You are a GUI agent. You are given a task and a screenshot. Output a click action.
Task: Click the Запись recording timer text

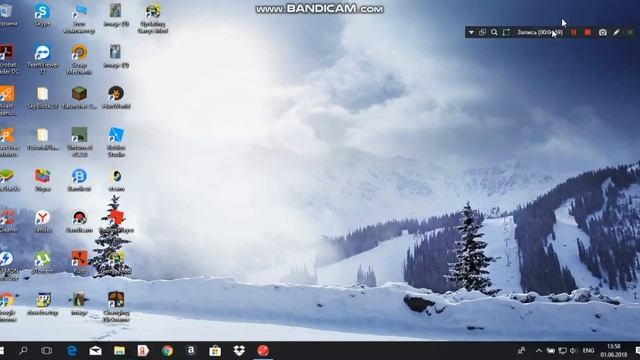point(540,32)
